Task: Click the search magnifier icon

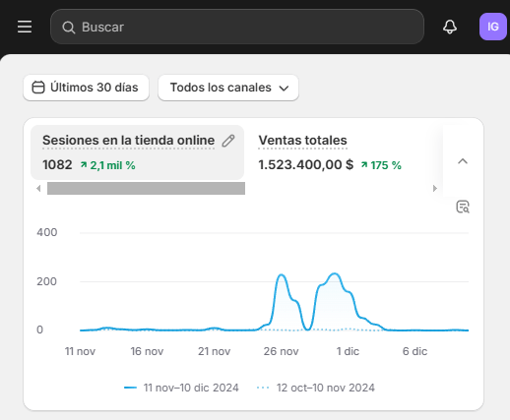Action: 69,28
